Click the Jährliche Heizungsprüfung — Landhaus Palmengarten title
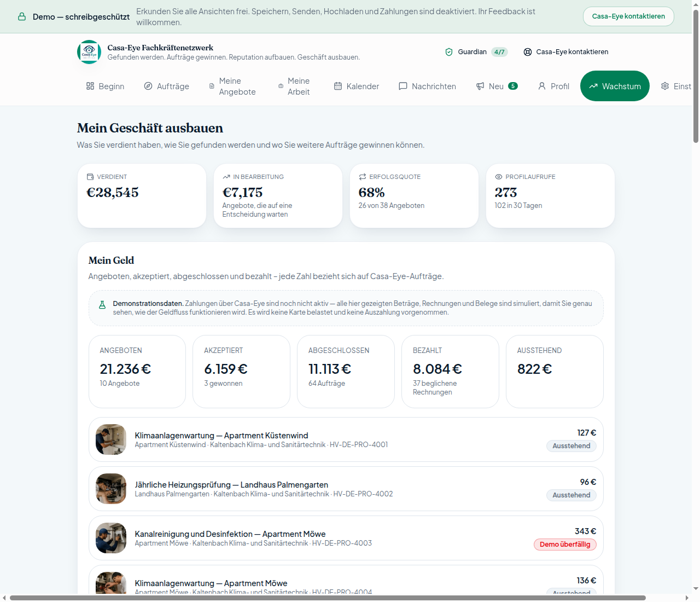This screenshot has width=700, height=602. (x=231, y=485)
